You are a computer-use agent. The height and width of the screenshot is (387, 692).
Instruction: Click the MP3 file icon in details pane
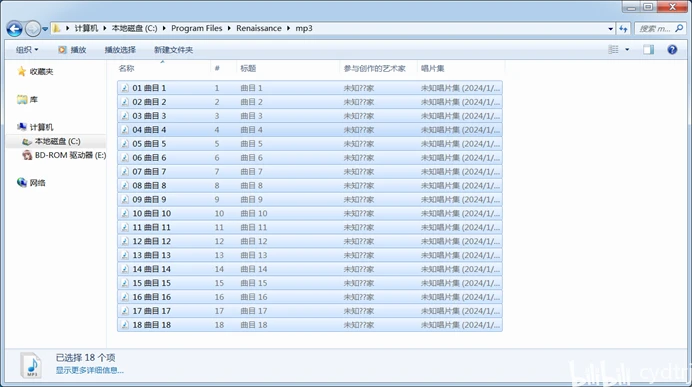tap(32, 365)
